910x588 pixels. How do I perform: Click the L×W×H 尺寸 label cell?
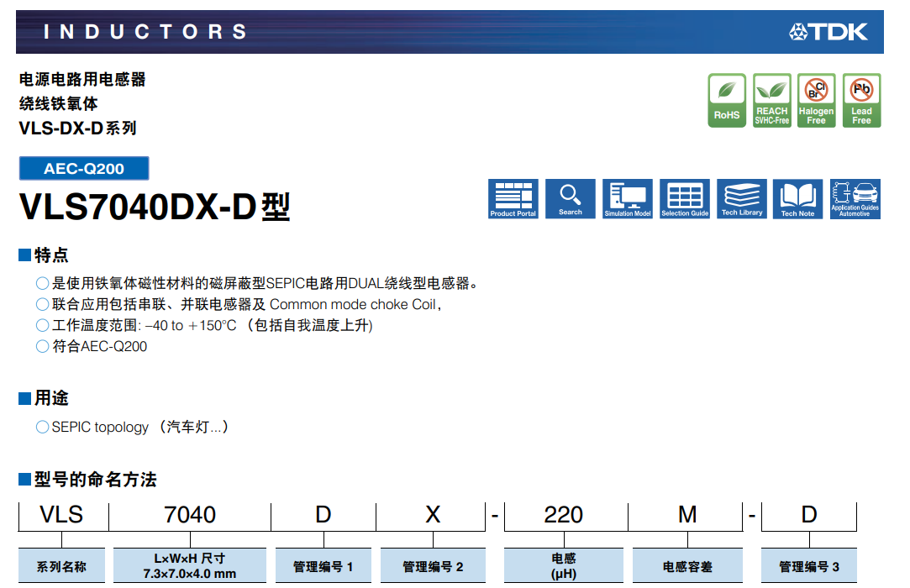(190, 566)
